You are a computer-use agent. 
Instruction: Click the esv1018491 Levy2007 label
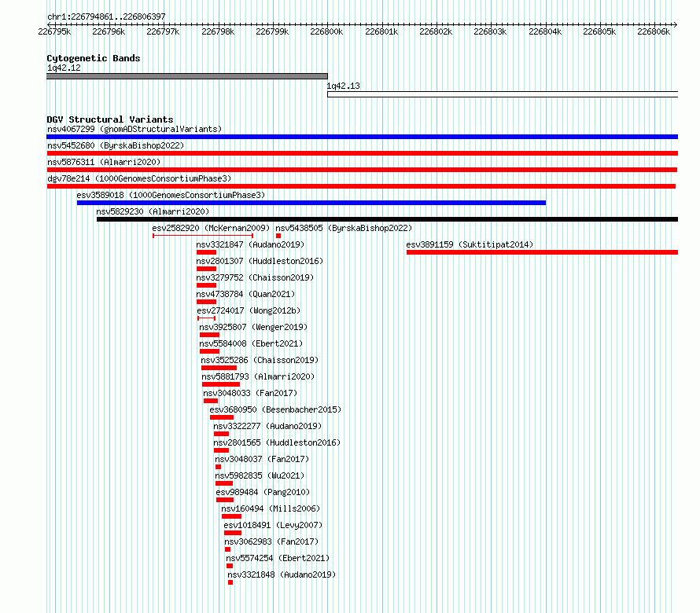[273, 525]
